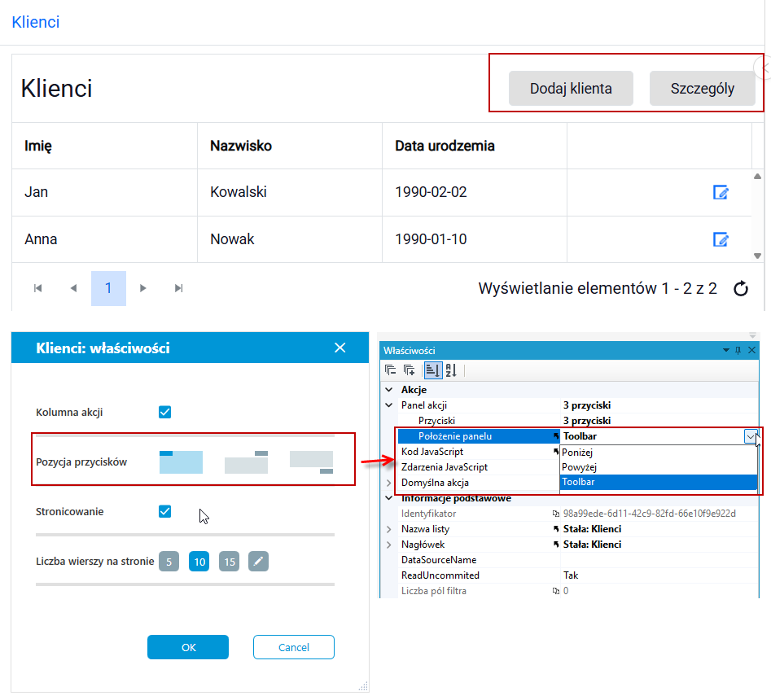This screenshot has height=700, width=771.
Task: Click the table scrollbar down arrow
Action: click(757, 256)
